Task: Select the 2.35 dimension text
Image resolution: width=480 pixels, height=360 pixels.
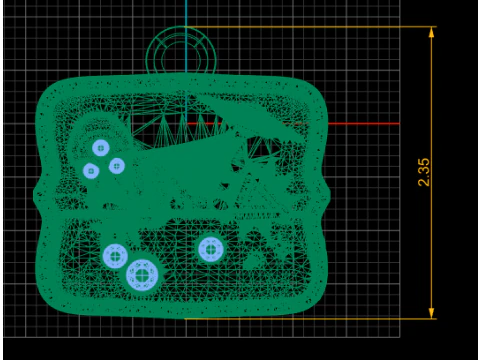Action: coord(424,172)
